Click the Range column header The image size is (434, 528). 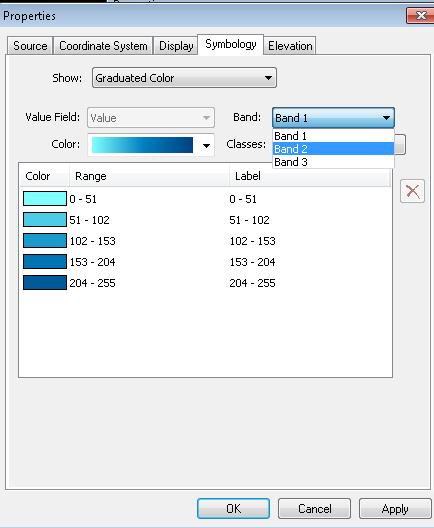coord(149,176)
